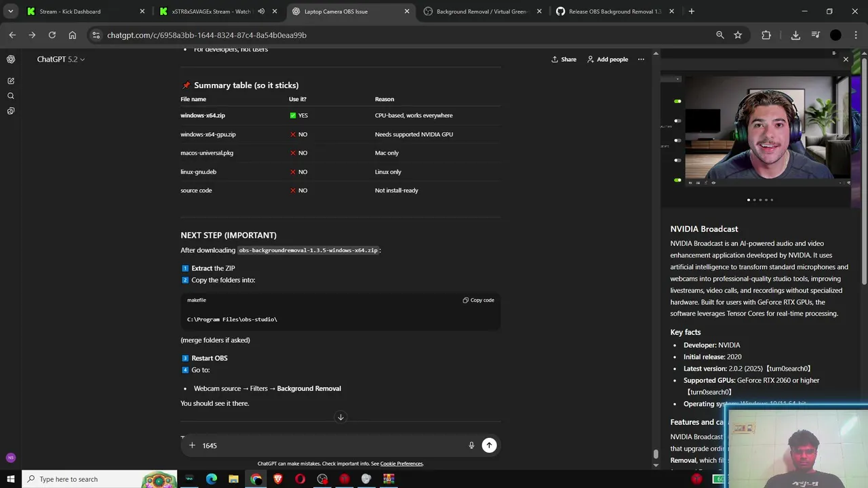Open the Chrome downloads panel

point(795,35)
